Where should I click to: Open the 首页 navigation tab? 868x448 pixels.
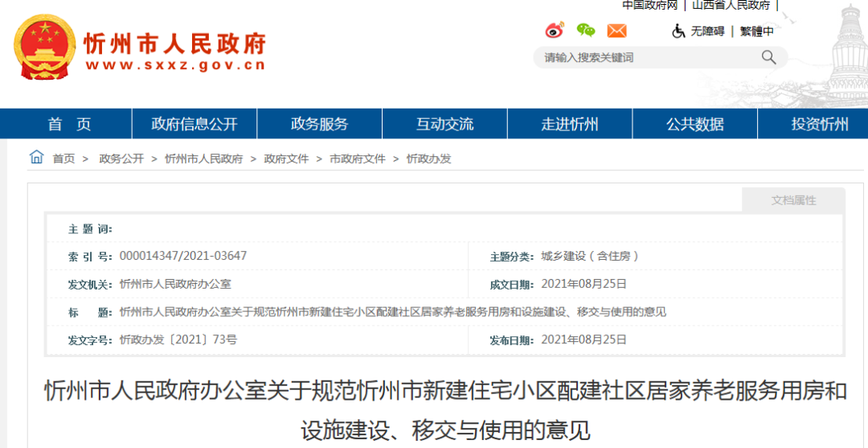69,124
